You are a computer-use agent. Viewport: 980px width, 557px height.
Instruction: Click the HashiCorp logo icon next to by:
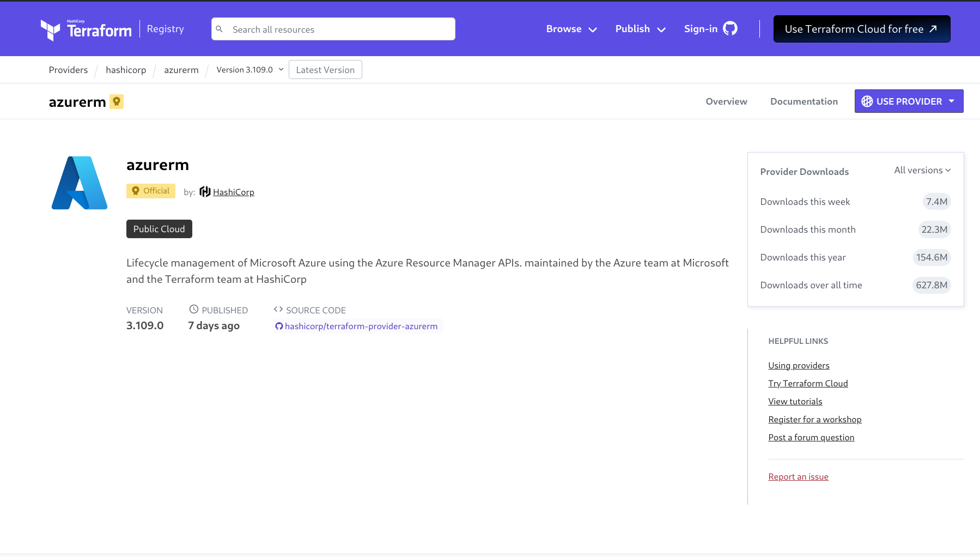(205, 191)
